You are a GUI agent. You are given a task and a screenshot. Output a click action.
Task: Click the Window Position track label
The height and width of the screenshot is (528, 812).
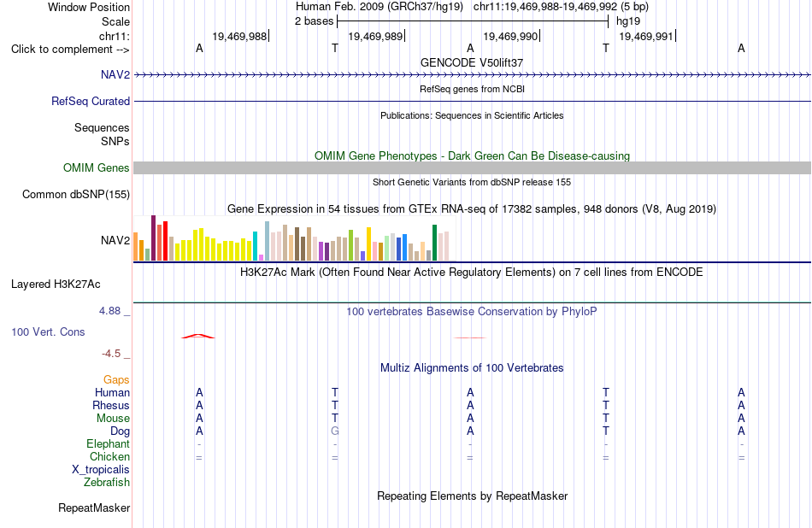(89, 7)
